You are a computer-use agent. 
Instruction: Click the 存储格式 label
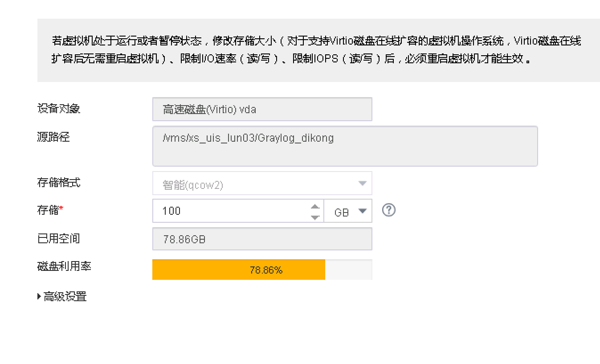(x=58, y=183)
